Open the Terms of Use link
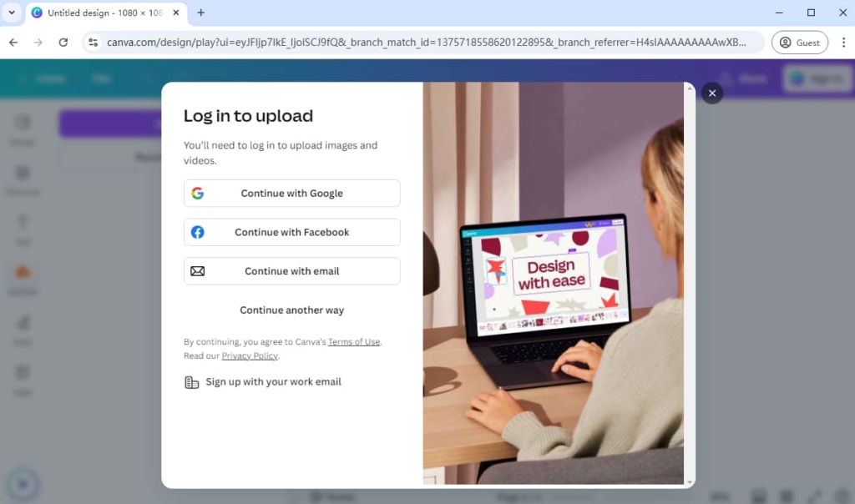855x504 pixels. (x=353, y=342)
